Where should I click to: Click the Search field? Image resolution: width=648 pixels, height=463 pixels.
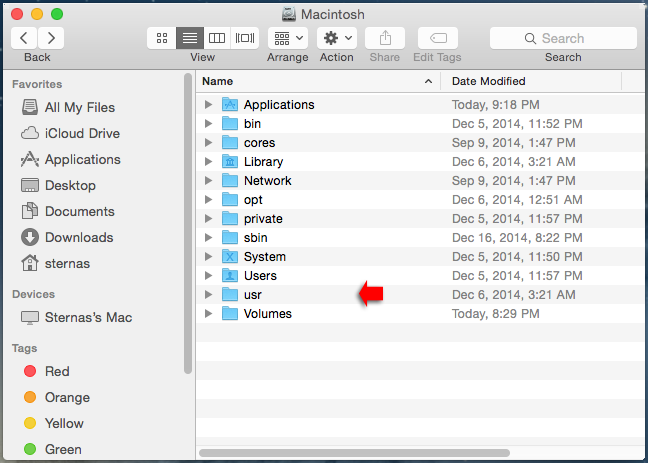[563, 38]
